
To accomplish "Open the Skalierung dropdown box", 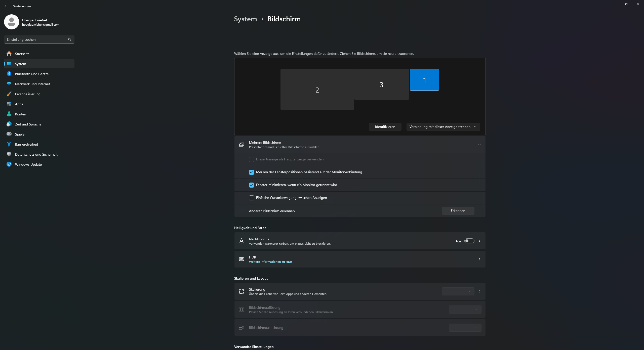I will pyautogui.click(x=458, y=291).
